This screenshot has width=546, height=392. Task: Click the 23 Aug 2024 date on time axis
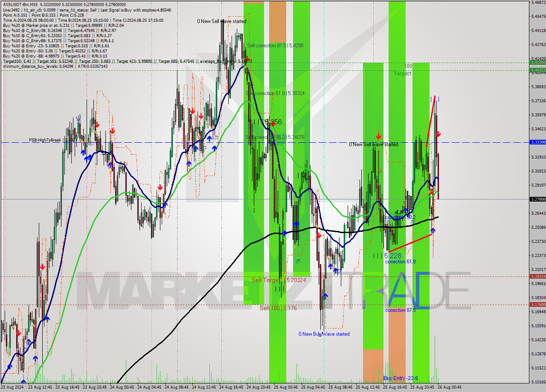point(12,387)
